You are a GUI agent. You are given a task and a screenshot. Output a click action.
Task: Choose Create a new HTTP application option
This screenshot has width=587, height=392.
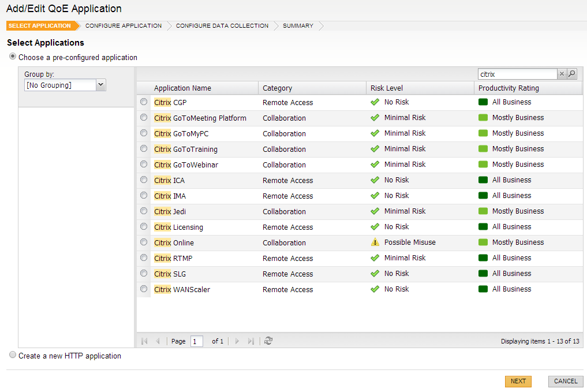13,356
